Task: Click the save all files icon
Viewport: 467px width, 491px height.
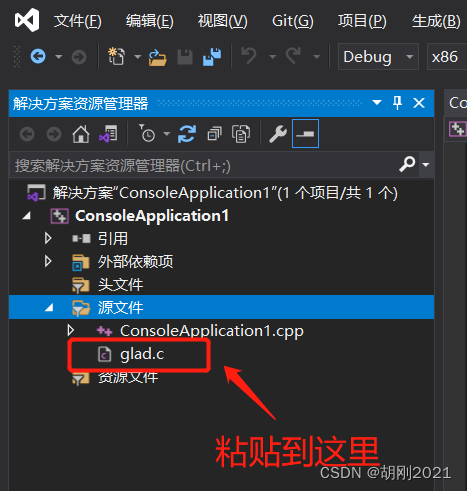Action: tap(212, 57)
